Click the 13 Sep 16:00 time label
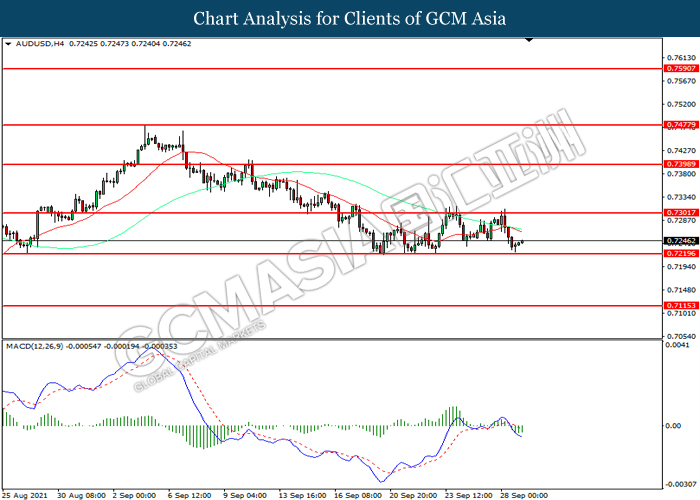Image resolution: width=700 pixels, height=500 pixels. coord(302,495)
